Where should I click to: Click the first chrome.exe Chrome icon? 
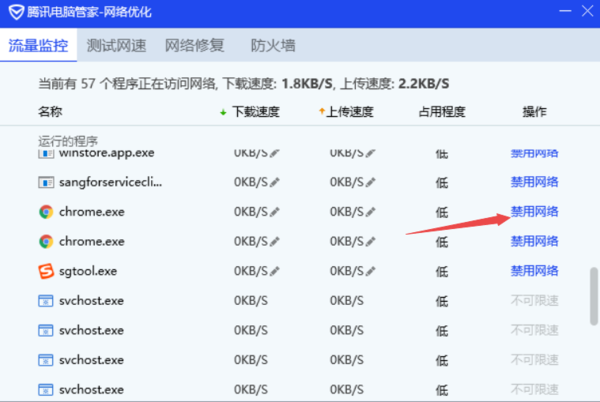[46, 212]
